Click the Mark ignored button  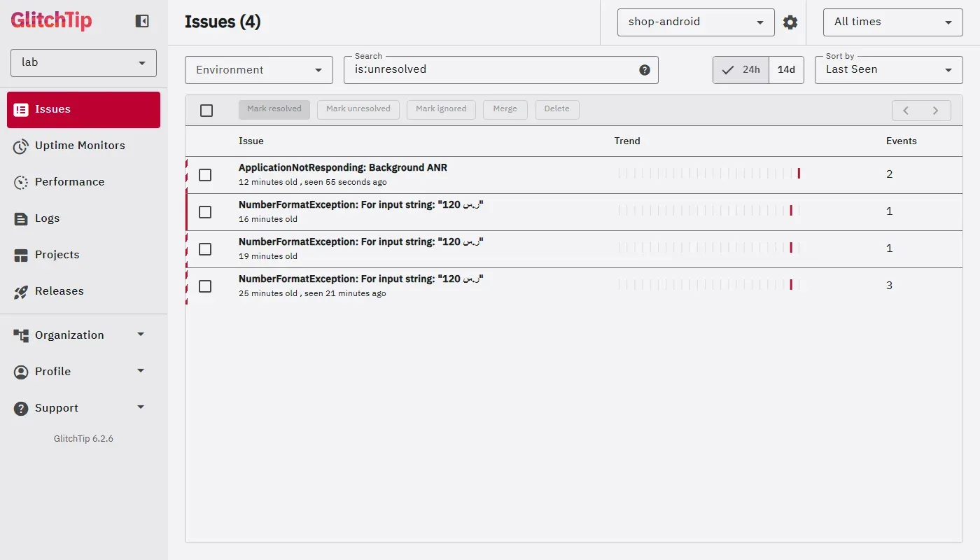point(441,110)
